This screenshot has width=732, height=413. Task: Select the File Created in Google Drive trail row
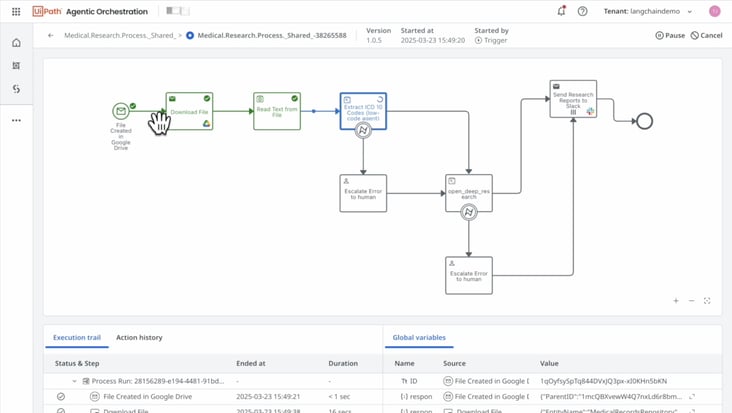coord(213,397)
